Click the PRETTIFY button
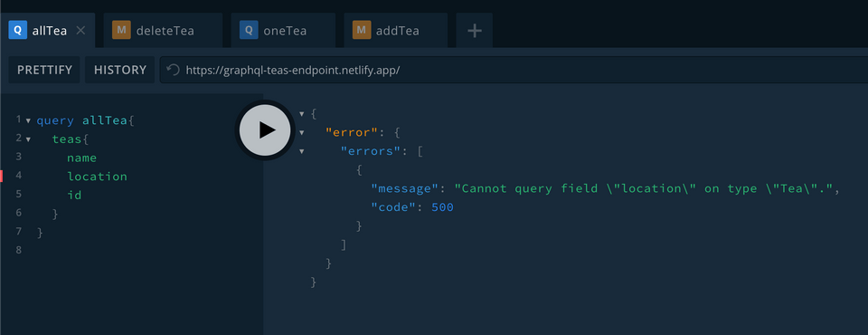The image size is (868, 335). (x=44, y=70)
